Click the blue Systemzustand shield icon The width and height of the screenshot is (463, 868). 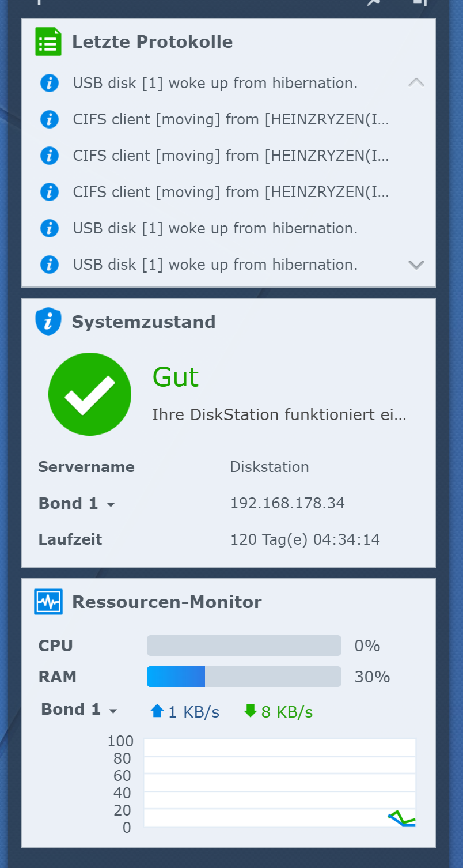48,322
